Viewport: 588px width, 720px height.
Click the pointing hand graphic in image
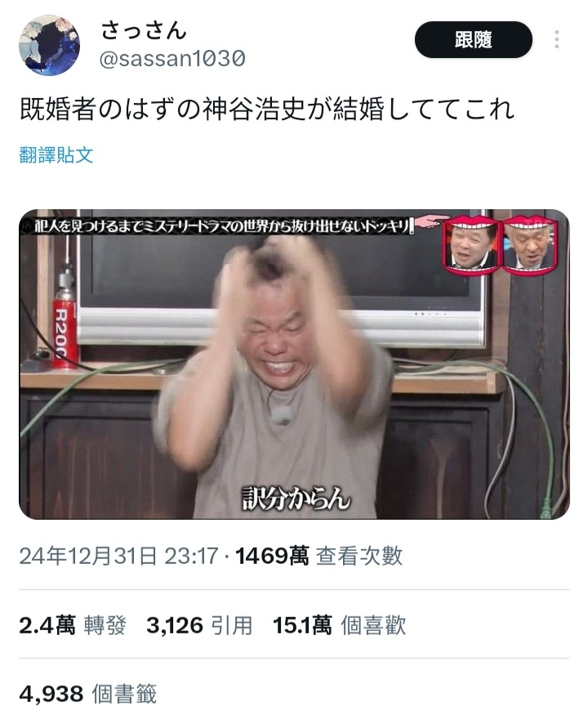(432, 222)
